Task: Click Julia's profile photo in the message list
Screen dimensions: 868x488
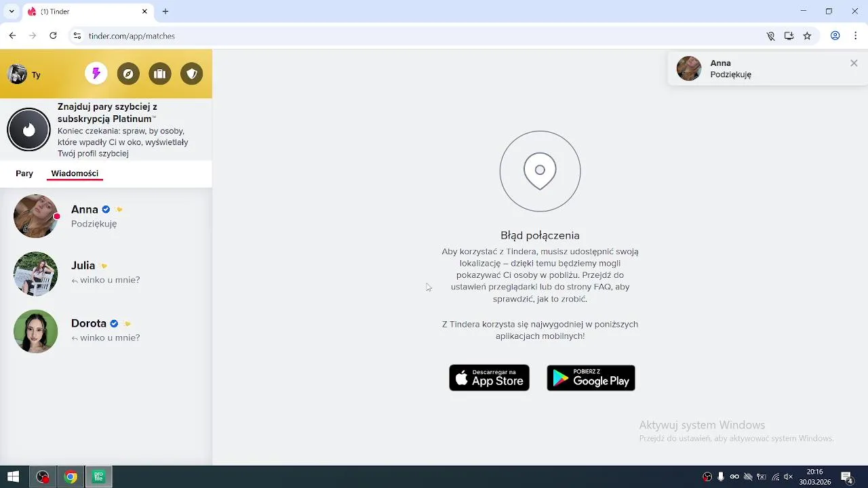Action: click(x=35, y=274)
